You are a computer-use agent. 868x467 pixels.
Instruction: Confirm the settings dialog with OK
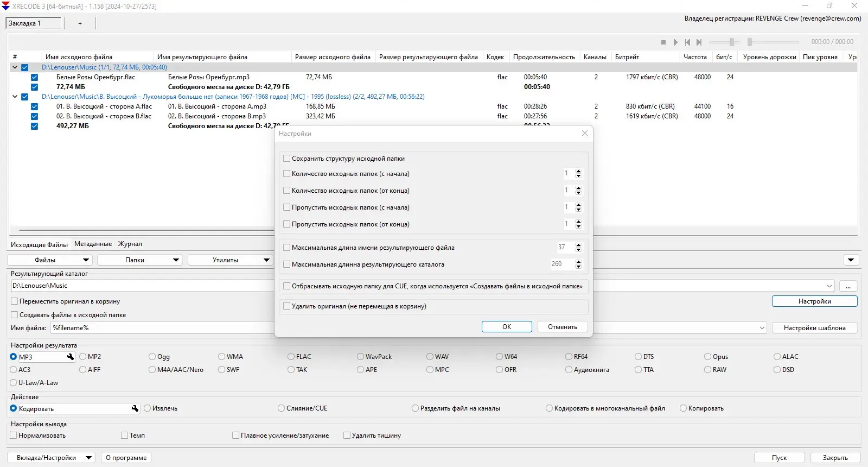point(507,327)
